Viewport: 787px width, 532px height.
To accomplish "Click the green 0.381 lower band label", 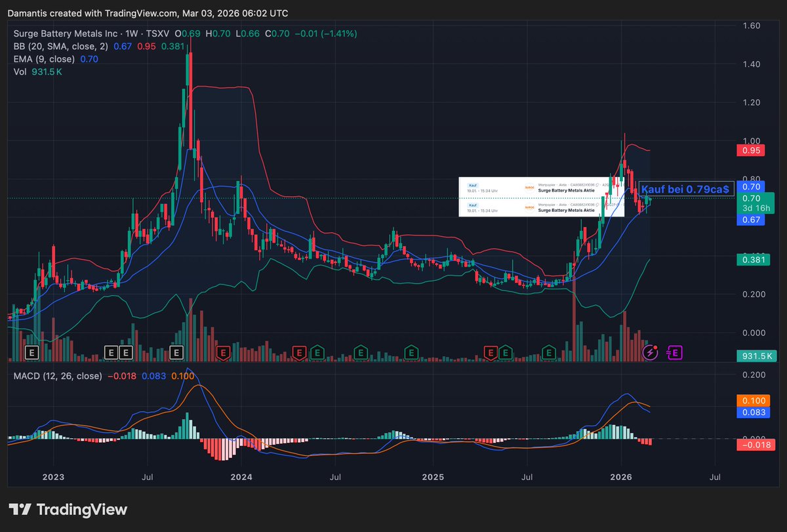I will pyautogui.click(x=753, y=260).
